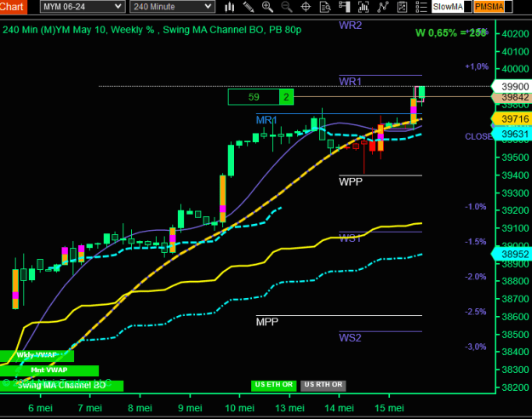
Task: Click the 39900 price marker
Action: pyautogui.click(x=512, y=87)
